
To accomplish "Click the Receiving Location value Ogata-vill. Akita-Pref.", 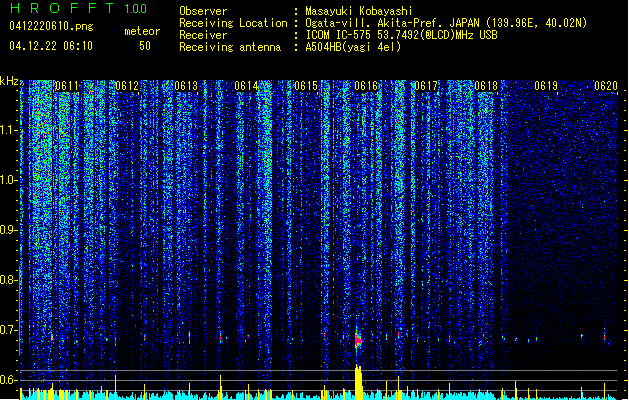I will coord(375,23).
